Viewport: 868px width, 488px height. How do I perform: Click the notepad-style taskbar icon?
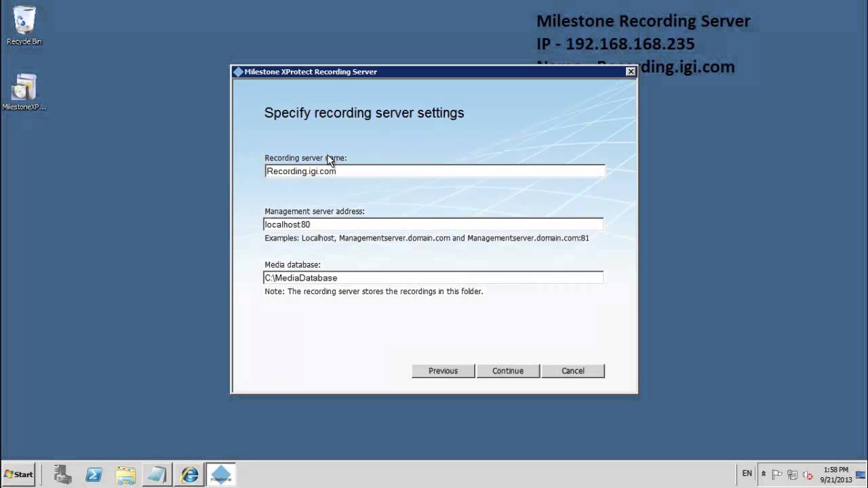click(157, 474)
